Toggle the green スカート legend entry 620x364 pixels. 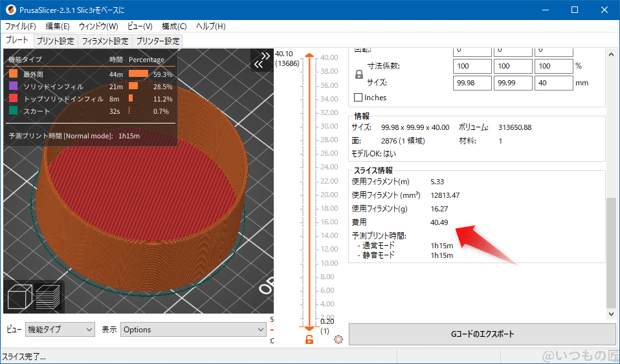(x=14, y=111)
